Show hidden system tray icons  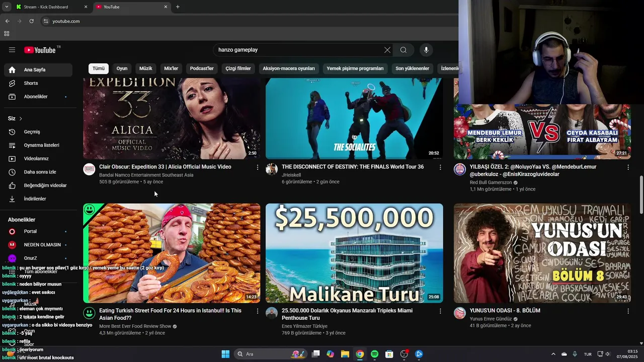tap(553, 354)
